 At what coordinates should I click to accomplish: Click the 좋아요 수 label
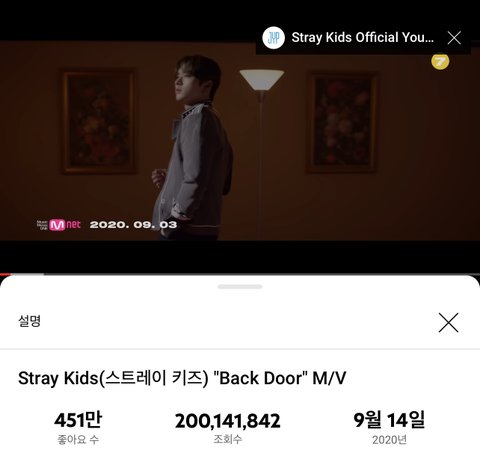coord(78,440)
